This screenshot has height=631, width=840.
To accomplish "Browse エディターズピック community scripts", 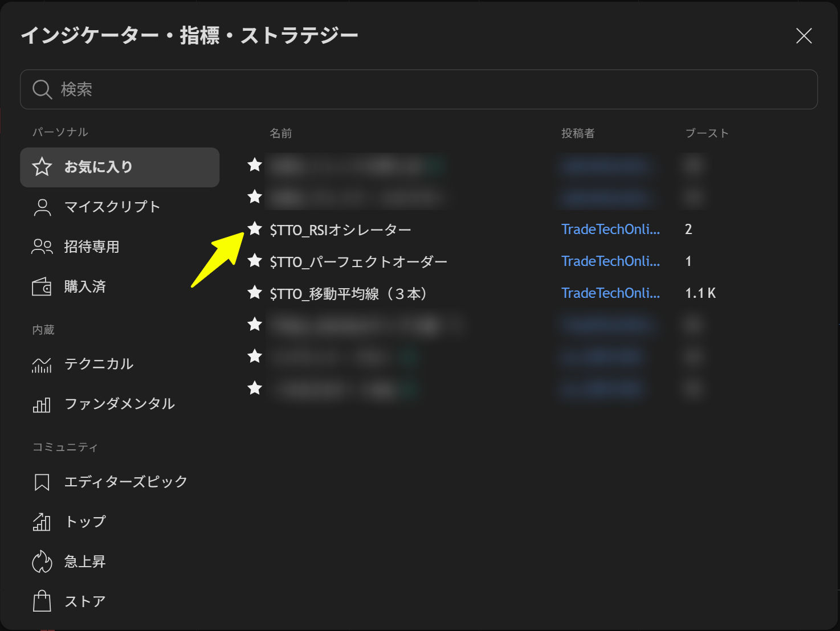I will pyautogui.click(x=120, y=482).
